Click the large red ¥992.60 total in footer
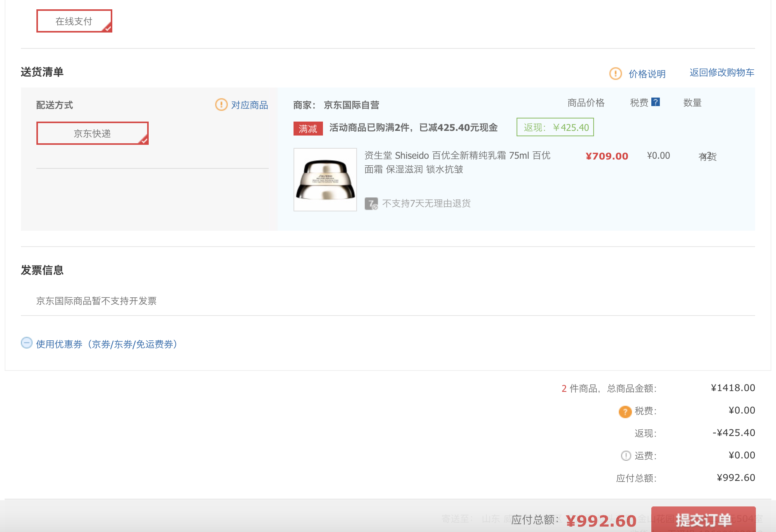The width and height of the screenshot is (776, 532). 601,521
